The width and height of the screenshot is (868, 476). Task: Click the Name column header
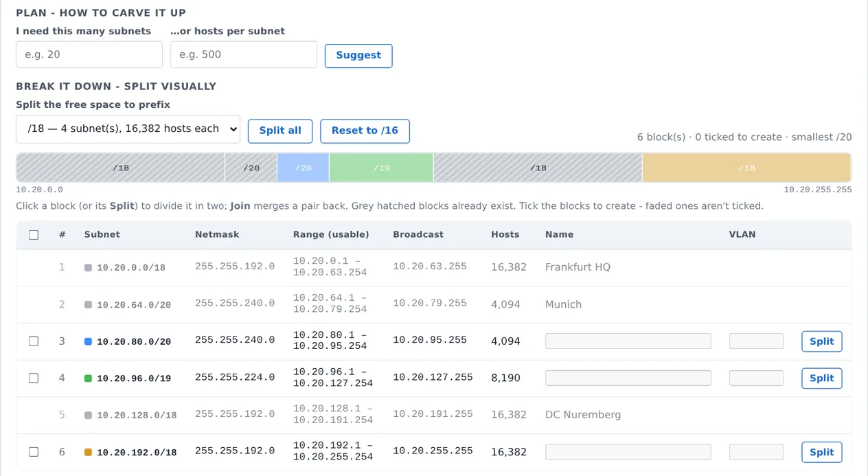click(x=559, y=234)
